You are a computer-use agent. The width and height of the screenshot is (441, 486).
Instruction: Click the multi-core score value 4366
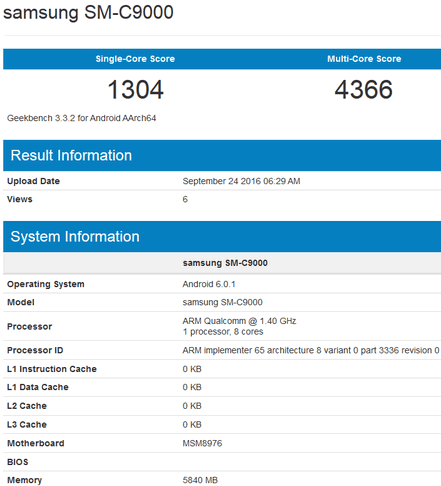(364, 90)
